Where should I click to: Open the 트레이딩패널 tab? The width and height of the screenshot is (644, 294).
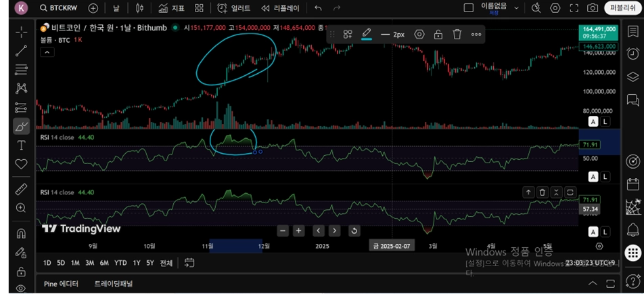pos(114,284)
